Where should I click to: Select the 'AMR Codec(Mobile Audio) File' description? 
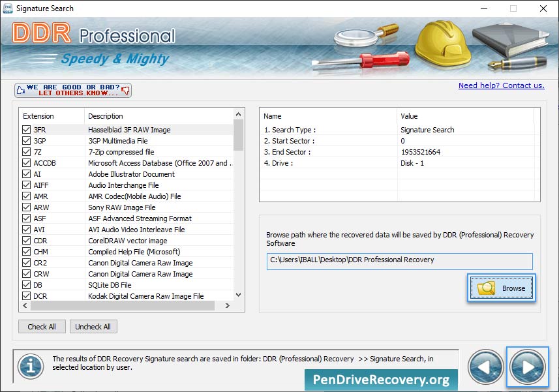(x=134, y=196)
